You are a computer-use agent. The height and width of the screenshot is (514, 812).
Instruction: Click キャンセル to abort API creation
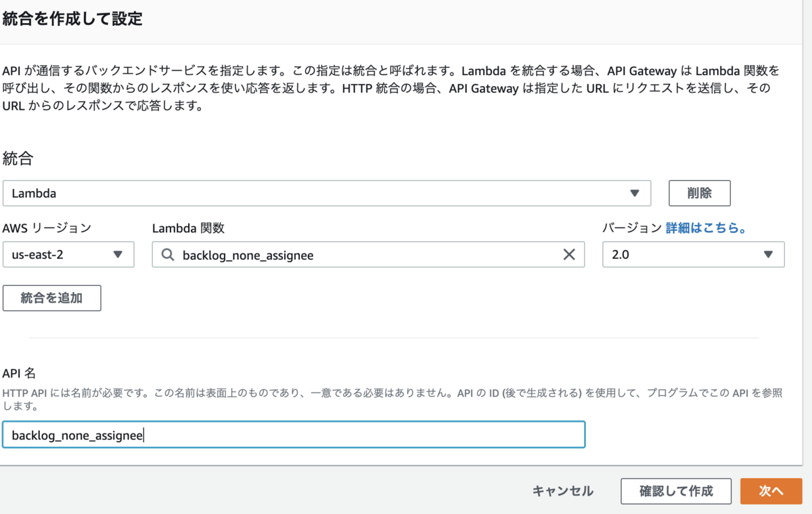pyautogui.click(x=562, y=491)
